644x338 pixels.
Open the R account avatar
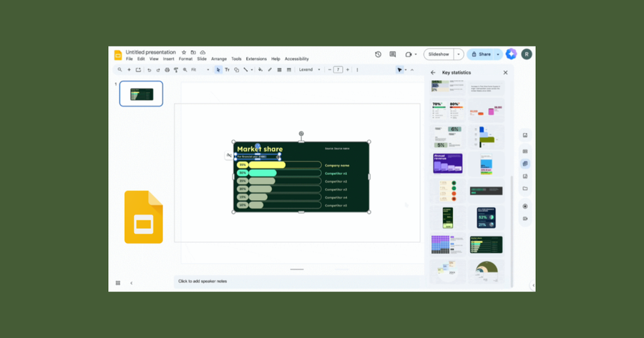coord(527,54)
